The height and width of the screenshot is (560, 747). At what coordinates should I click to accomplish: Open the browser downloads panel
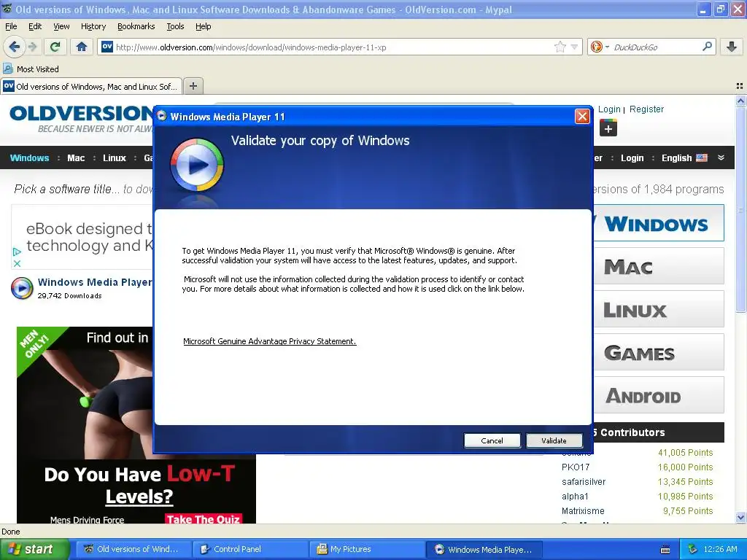[x=732, y=47]
